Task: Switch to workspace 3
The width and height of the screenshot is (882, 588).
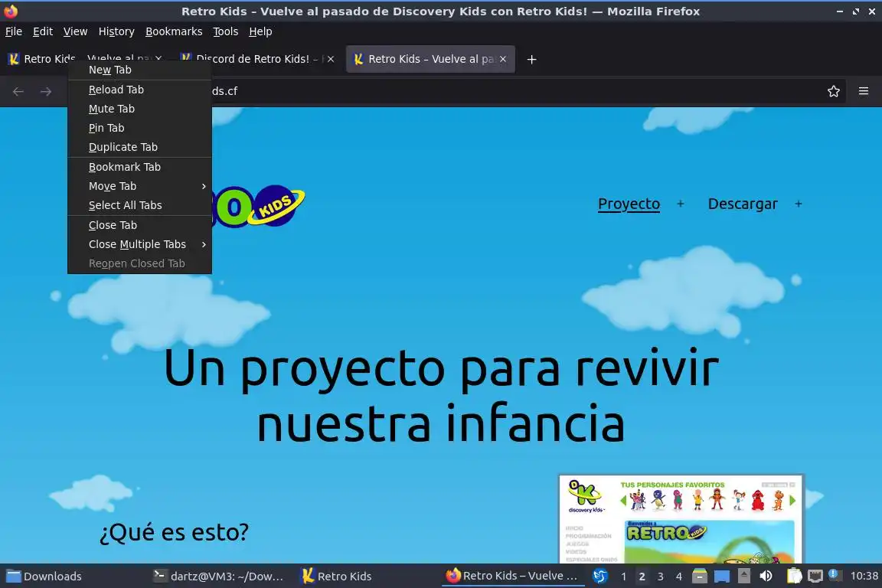Action: (661, 577)
